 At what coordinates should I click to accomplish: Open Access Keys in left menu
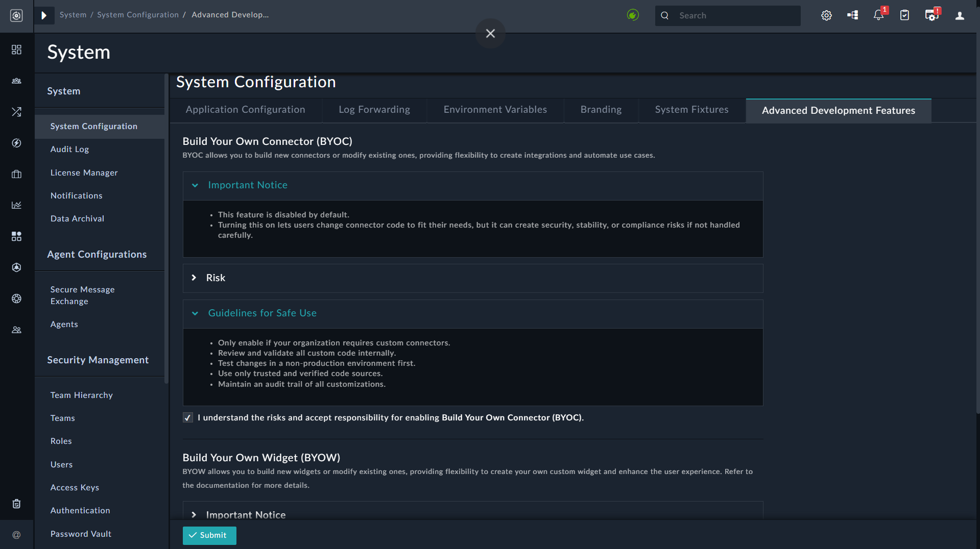[x=75, y=487]
